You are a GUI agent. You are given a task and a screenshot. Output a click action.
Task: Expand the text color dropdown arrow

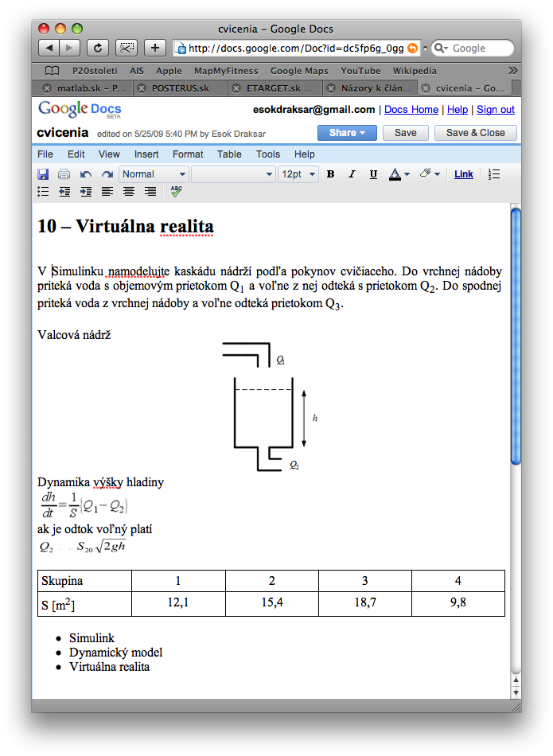click(407, 174)
